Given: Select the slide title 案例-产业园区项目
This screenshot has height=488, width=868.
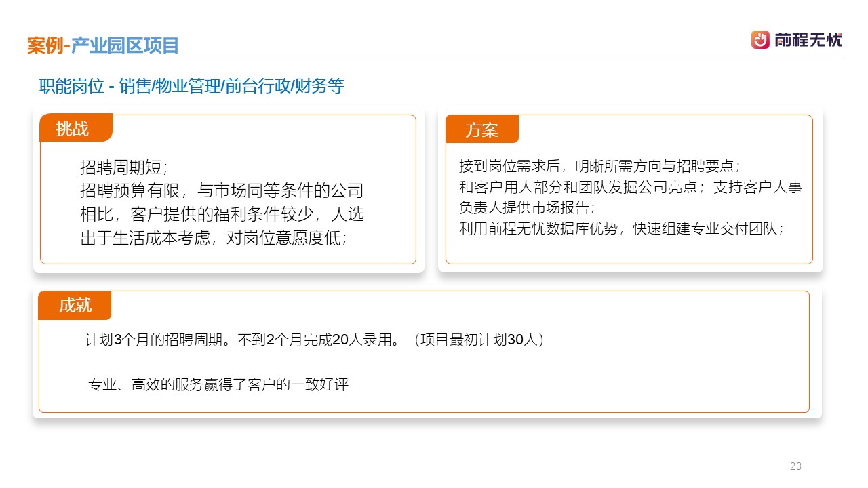Looking at the screenshot, I should [x=102, y=45].
